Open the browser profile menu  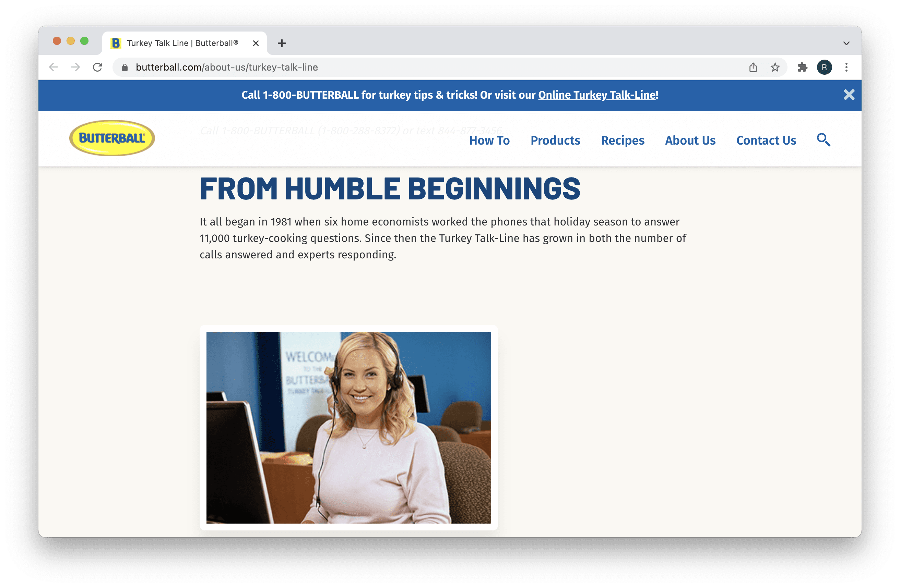pyautogui.click(x=824, y=67)
